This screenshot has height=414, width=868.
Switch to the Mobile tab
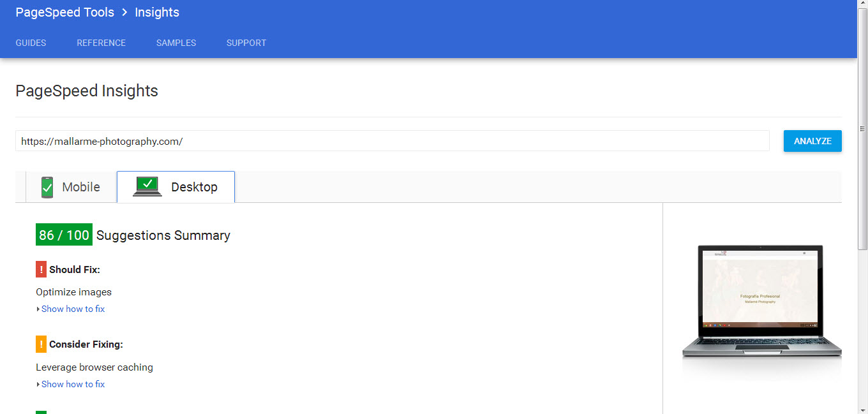click(71, 187)
